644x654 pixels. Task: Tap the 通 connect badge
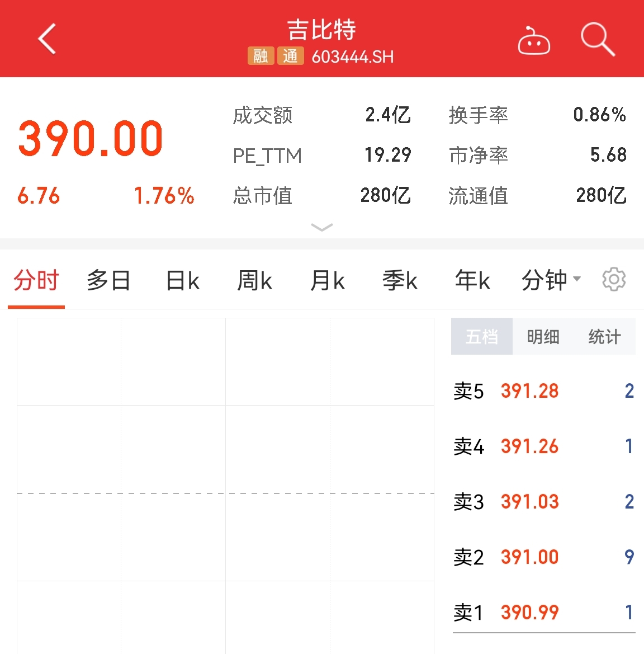coord(291,56)
